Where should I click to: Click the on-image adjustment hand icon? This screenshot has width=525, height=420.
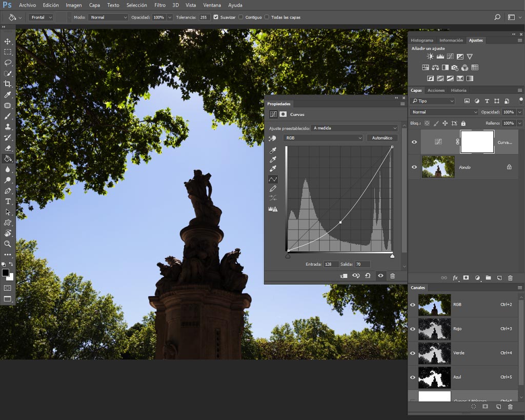272,138
